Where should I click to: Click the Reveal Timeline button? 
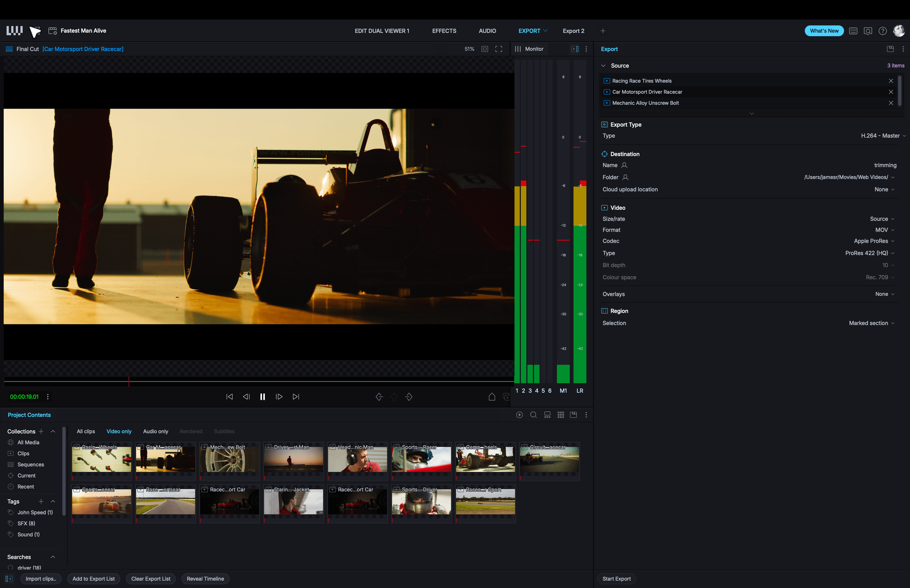(205, 579)
